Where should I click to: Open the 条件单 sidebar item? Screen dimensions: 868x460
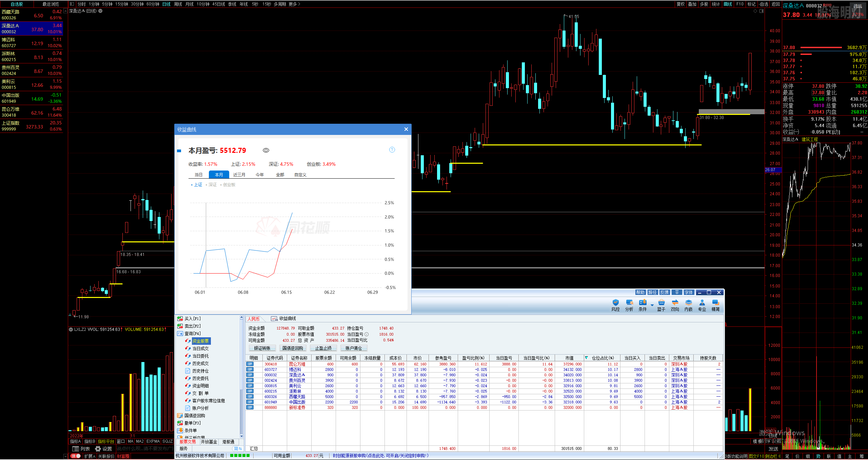187,431
